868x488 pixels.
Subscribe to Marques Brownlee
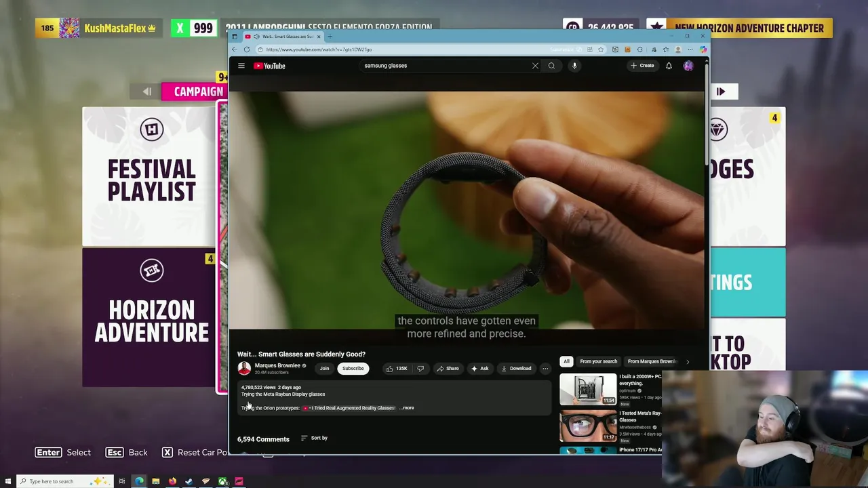(x=353, y=369)
